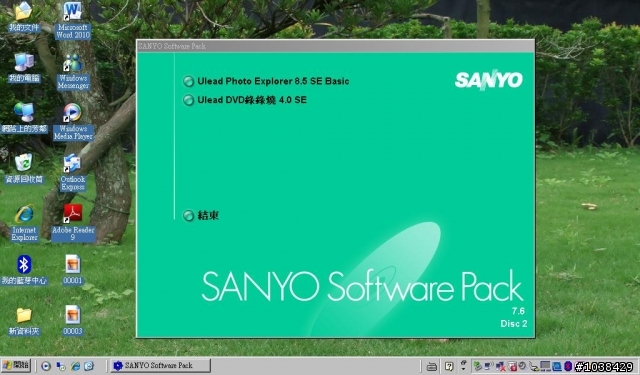Open 我的文件 desktop folder icon

pos(24,17)
